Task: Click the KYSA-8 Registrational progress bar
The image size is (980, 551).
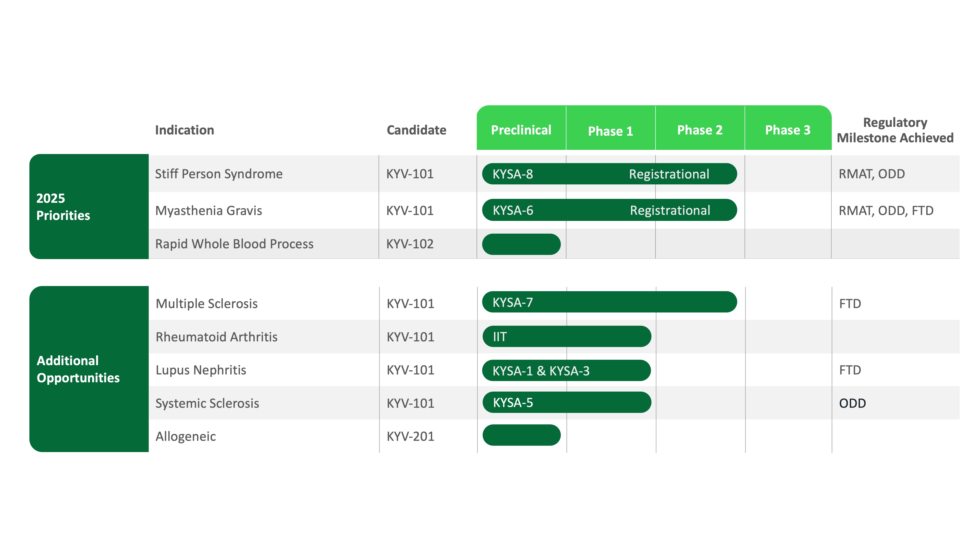Action: pyautogui.click(x=609, y=174)
